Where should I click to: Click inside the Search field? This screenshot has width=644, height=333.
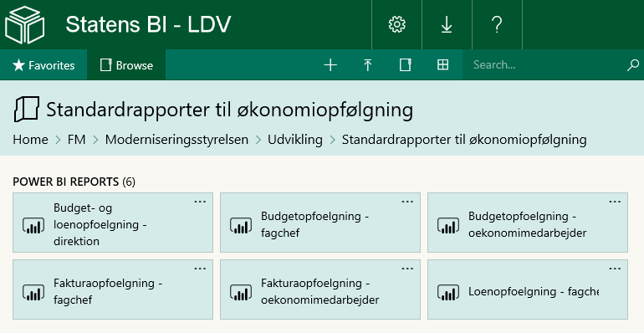(546, 65)
